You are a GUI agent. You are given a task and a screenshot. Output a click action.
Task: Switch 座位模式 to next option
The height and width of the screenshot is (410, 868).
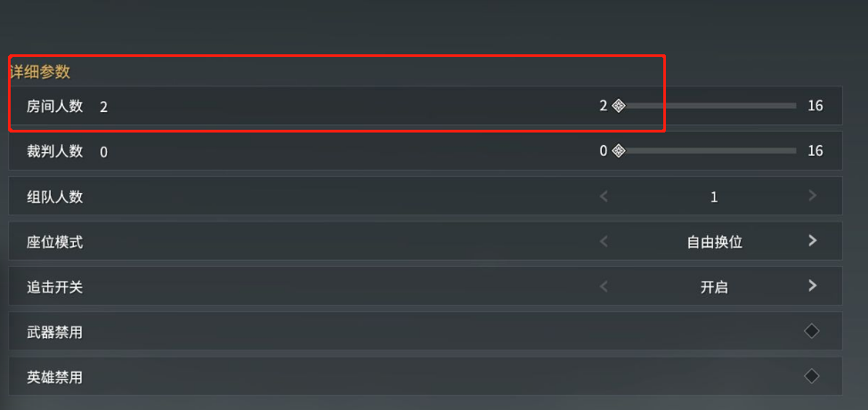tap(812, 241)
